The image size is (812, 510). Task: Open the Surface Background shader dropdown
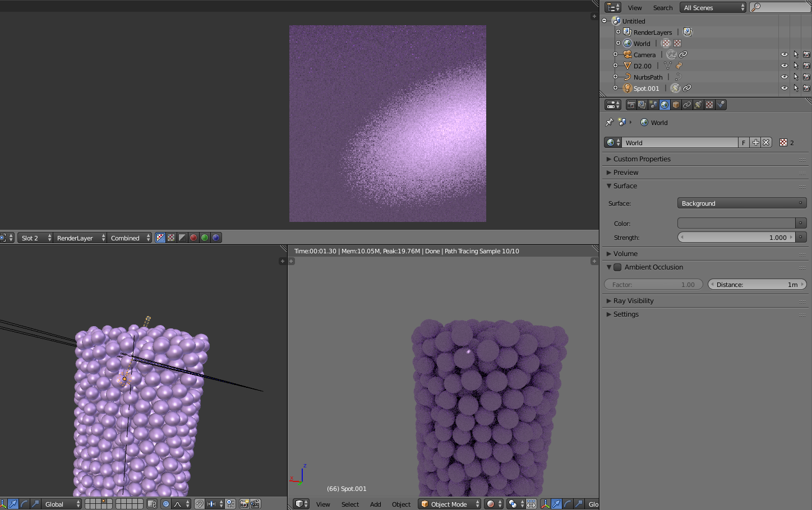pyautogui.click(x=742, y=203)
